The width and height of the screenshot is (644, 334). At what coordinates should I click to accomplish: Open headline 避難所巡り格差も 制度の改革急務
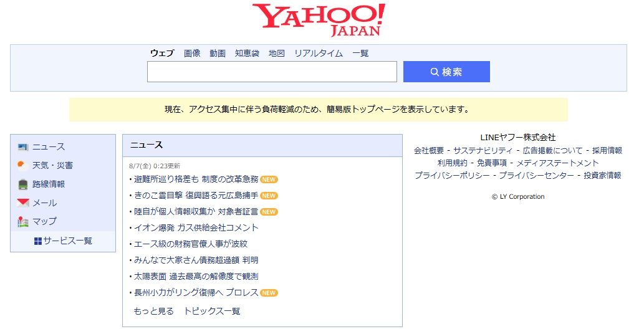click(196, 179)
